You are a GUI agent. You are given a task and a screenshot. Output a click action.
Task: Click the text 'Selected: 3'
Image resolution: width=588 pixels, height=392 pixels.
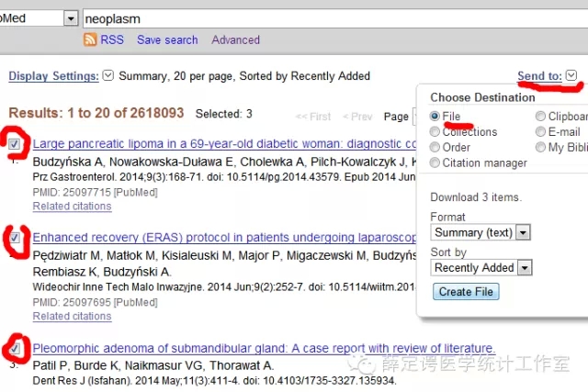pos(224,114)
